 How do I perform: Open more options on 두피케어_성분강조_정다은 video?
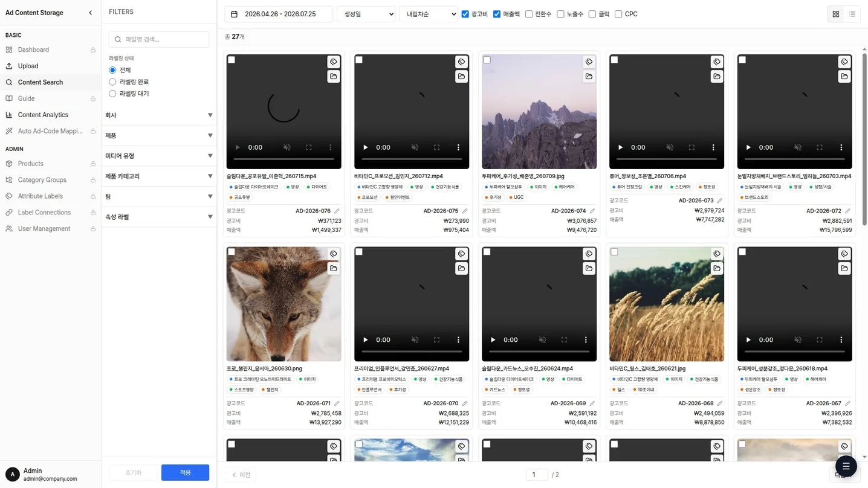841,339
